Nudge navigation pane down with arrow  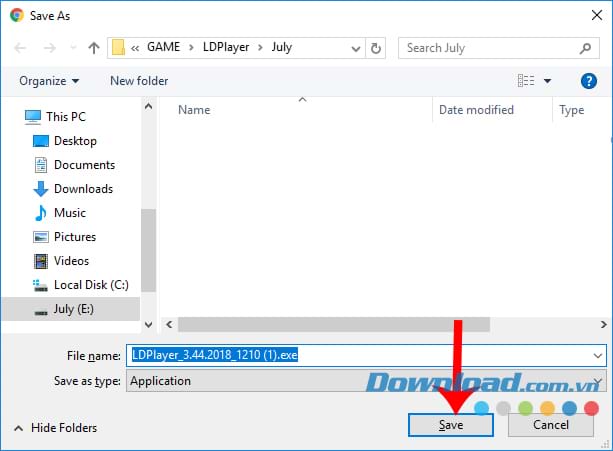tap(149, 324)
